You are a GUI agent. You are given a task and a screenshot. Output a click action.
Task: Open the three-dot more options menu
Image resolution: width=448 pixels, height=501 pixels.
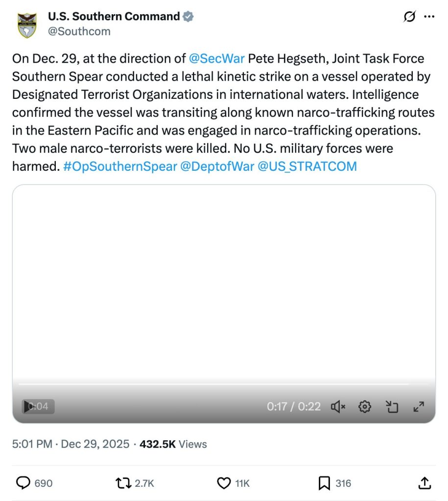click(429, 17)
